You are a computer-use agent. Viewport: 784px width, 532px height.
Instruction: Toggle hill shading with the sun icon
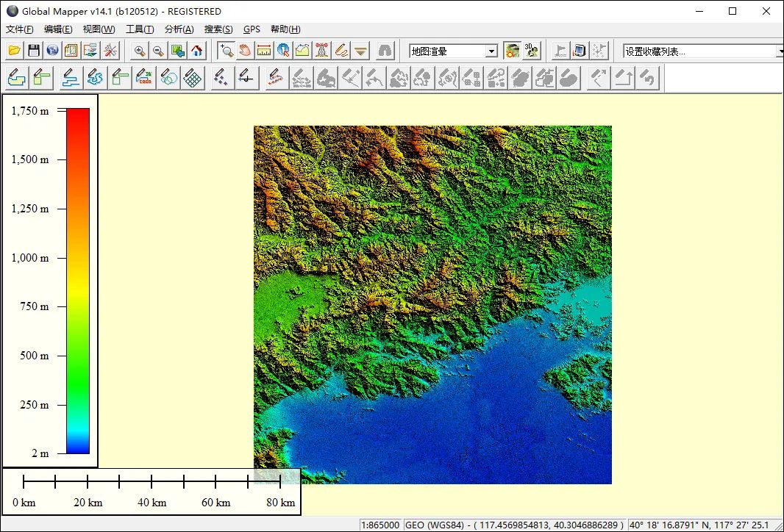point(512,51)
